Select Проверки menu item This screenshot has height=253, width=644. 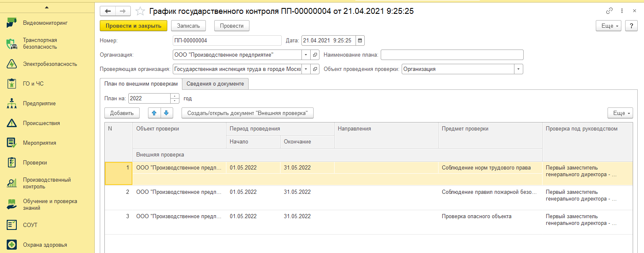click(x=35, y=162)
